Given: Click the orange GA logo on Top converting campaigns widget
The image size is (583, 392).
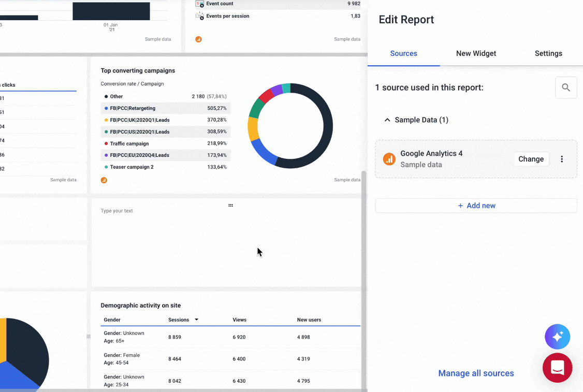Looking at the screenshot, I should [x=104, y=180].
